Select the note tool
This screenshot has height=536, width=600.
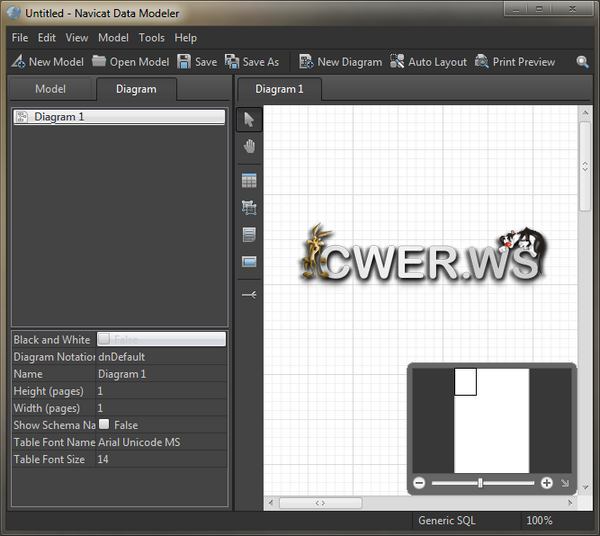(249, 235)
